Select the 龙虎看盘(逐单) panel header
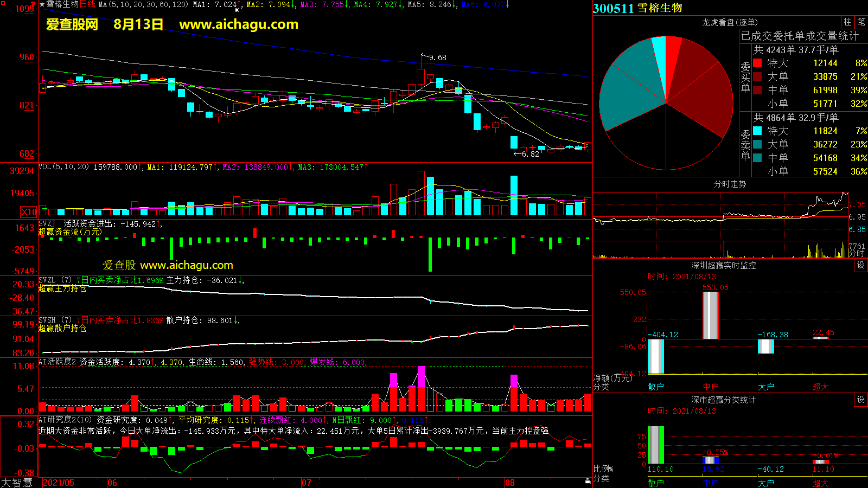The height and width of the screenshot is (488, 868). point(730,22)
